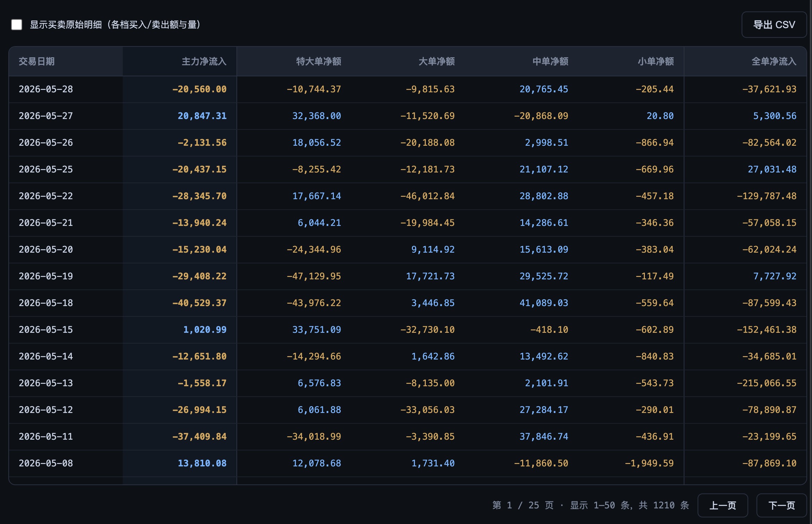Select the date cell 2026-05-19
The image size is (812, 524).
click(x=46, y=276)
